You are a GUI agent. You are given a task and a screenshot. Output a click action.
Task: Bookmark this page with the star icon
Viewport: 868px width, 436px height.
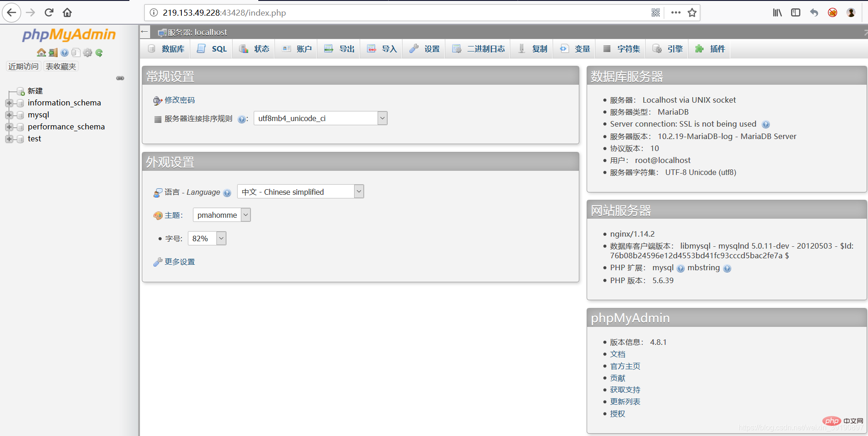pyautogui.click(x=692, y=12)
